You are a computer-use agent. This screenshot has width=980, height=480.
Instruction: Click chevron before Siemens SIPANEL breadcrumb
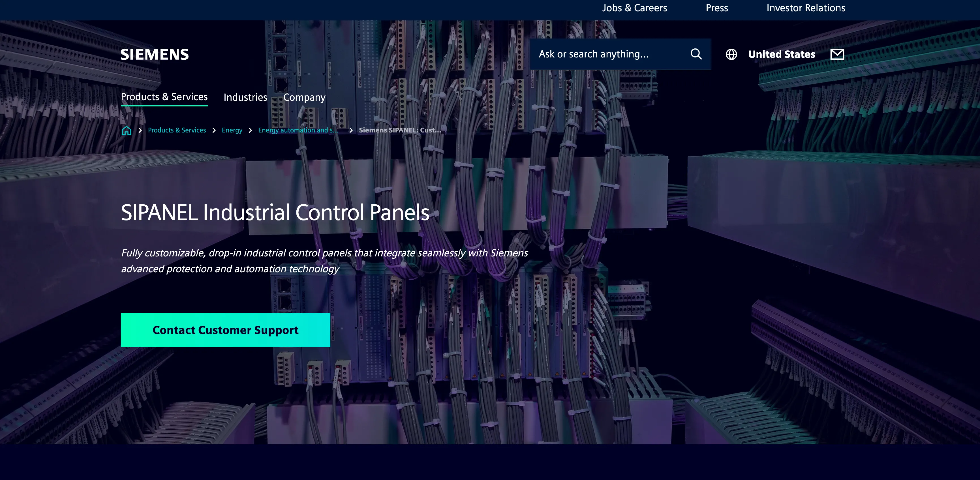coord(351,130)
